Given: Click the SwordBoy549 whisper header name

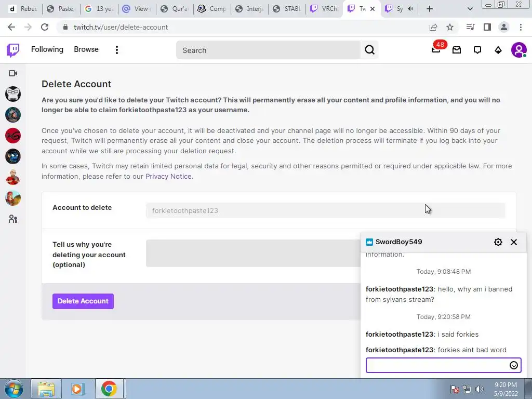Looking at the screenshot, I should click(398, 242).
